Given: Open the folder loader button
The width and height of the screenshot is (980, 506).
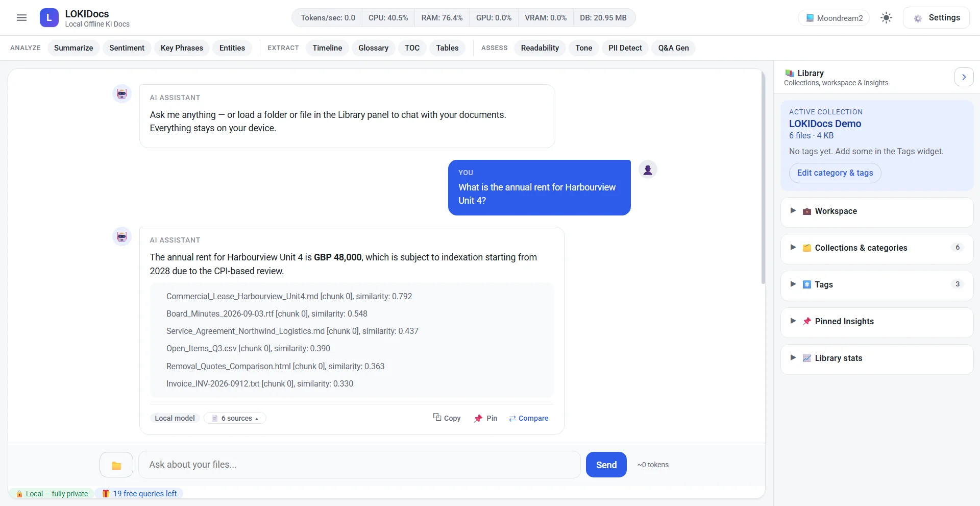Looking at the screenshot, I should (x=116, y=465).
